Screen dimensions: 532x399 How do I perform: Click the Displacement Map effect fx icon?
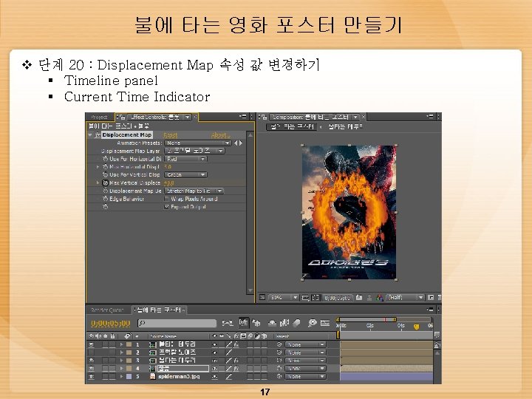(x=98, y=135)
